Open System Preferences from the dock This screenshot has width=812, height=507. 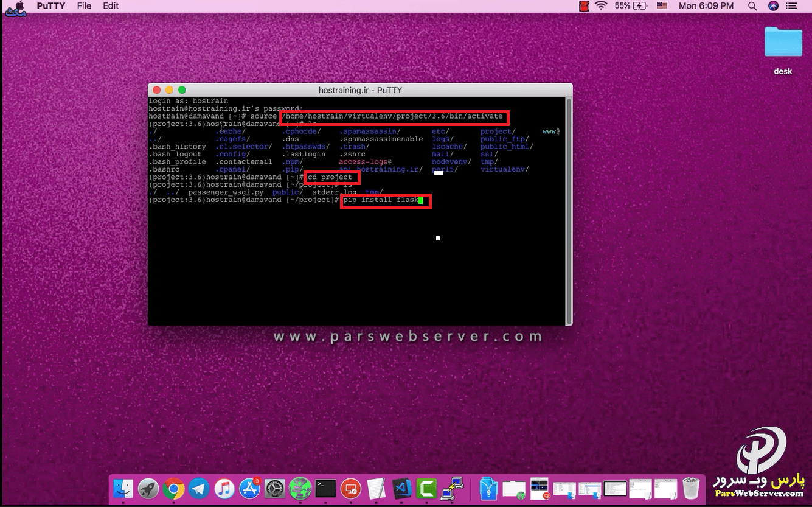[x=275, y=488]
